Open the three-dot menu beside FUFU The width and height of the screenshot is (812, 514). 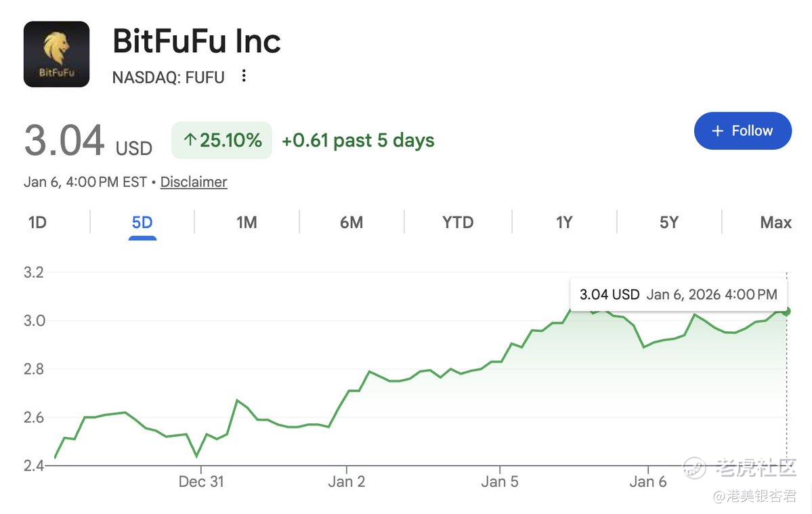pyautogui.click(x=244, y=76)
